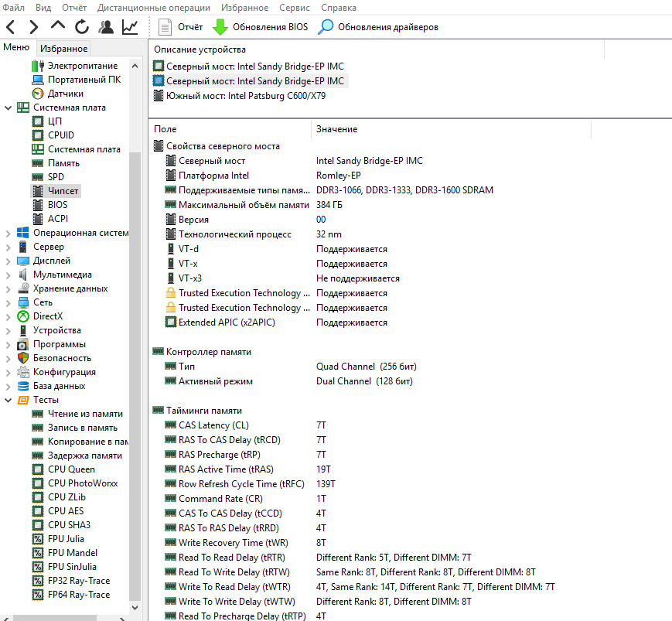672x621 pixels.
Task: Expand the Сервер node
Action: (8, 247)
